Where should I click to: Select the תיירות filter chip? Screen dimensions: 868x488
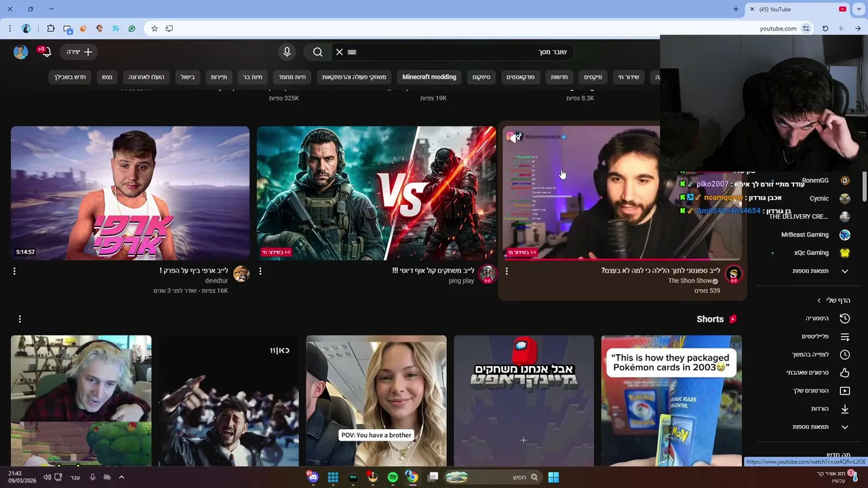pyautogui.click(x=218, y=77)
